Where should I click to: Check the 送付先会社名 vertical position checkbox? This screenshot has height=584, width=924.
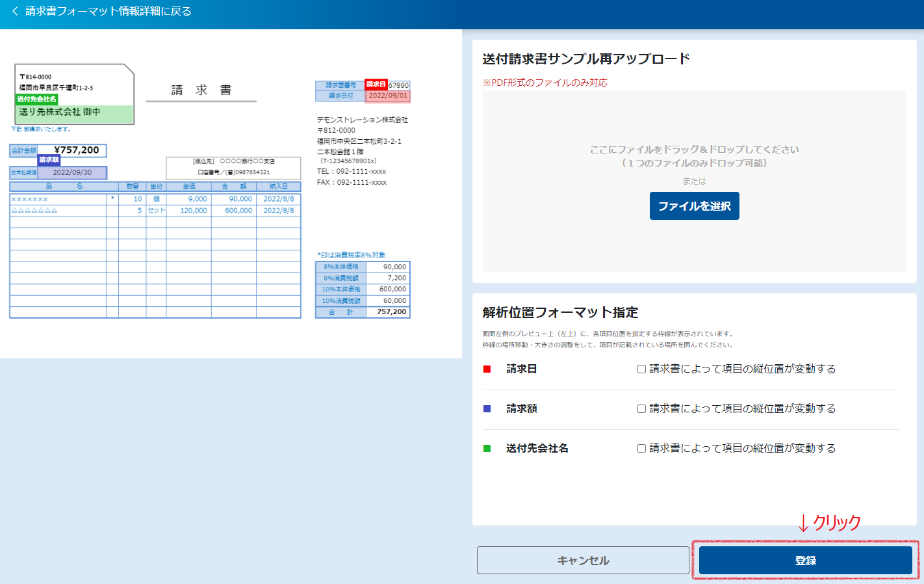[x=641, y=448]
